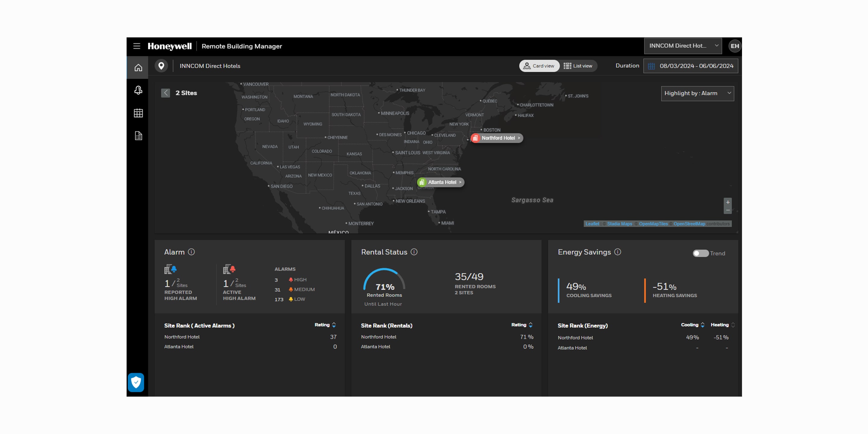This screenshot has height=434, width=868.
Task: Switch to List view
Action: tap(578, 66)
